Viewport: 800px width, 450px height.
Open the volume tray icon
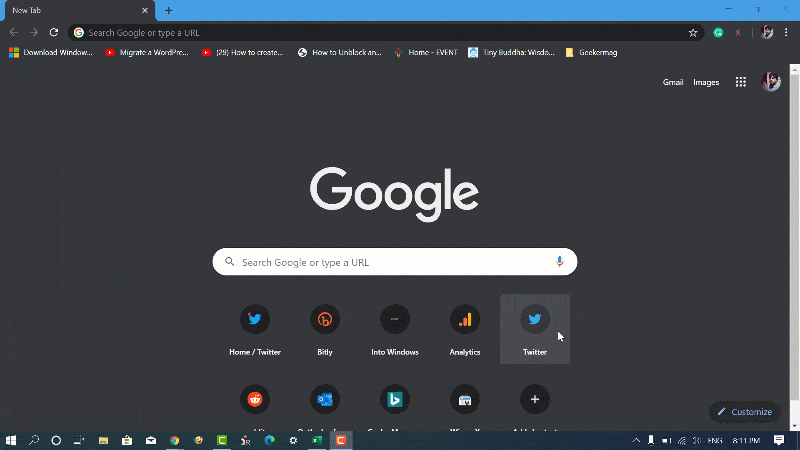coord(697,440)
